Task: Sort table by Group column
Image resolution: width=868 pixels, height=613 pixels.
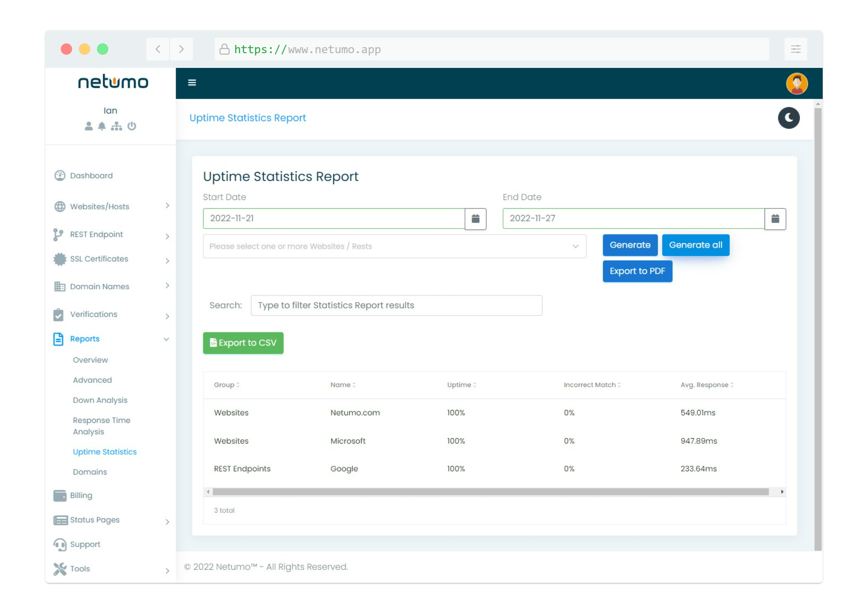Action: tap(226, 385)
